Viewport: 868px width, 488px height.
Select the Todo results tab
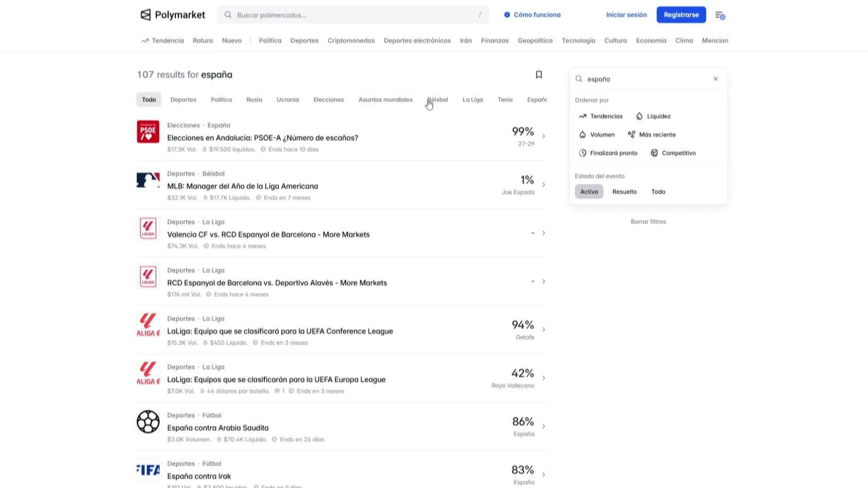point(149,100)
